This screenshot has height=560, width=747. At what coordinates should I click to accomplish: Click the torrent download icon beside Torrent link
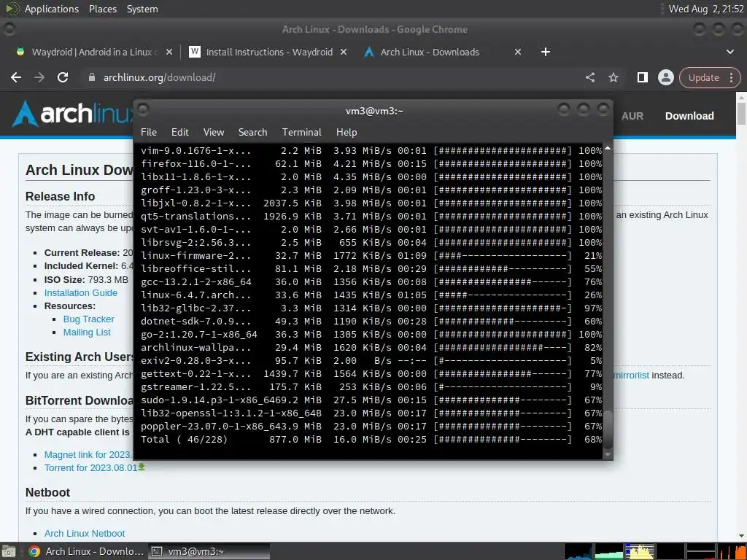142,467
